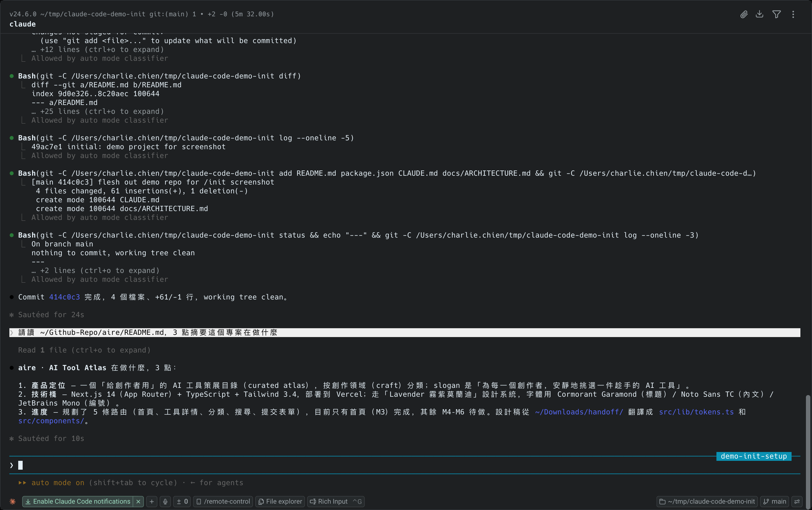Expand the "Read 1 file" collapsed output
812x510 pixels.
pos(84,350)
